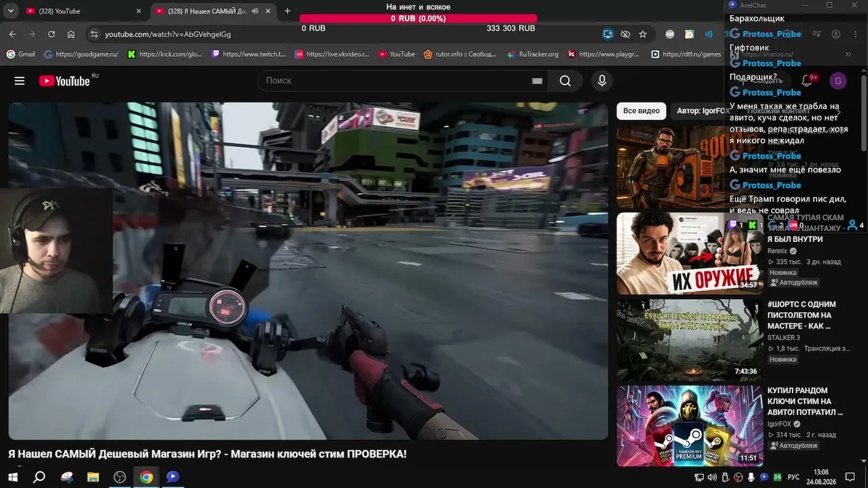Go back in Chrome
Viewport: 868px width, 488px height.
[12, 34]
